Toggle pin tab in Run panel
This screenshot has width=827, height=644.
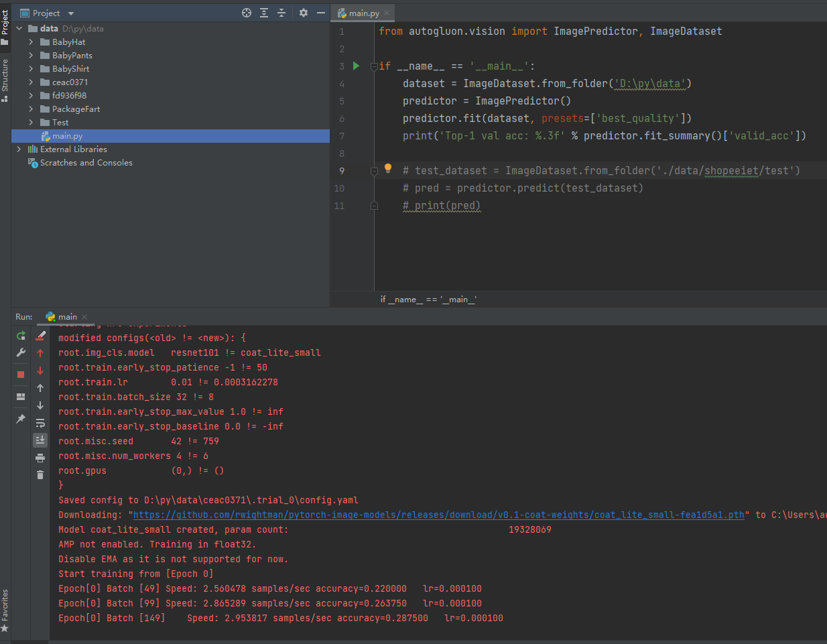click(x=21, y=419)
